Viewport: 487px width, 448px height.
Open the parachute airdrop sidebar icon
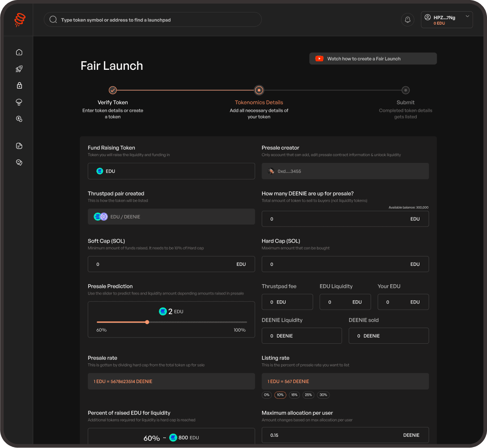click(19, 102)
